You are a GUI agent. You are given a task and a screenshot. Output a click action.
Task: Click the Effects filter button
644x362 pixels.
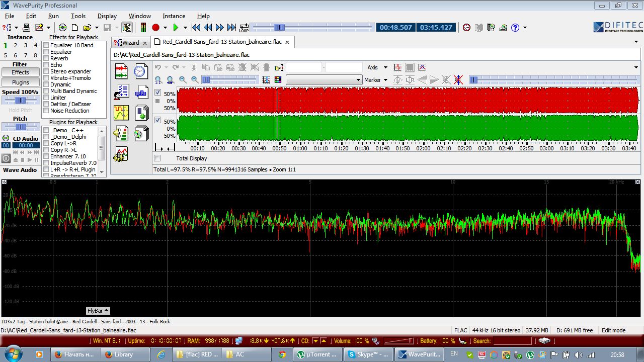point(20,72)
